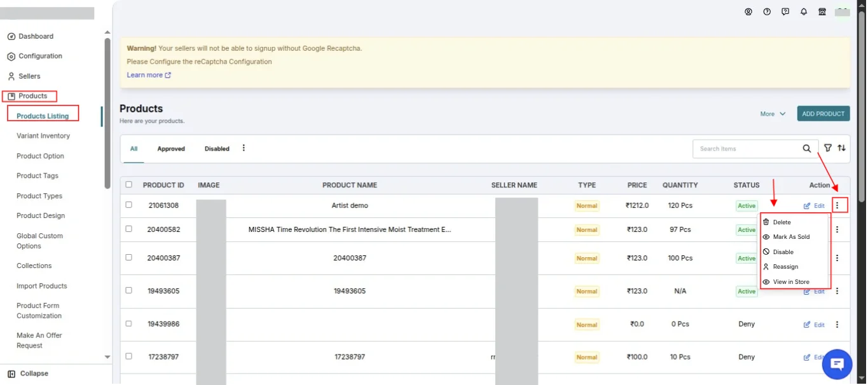The height and width of the screenshot is (385, 868).
Task: Check the box for product 17238797
Action: coord(128,356)
